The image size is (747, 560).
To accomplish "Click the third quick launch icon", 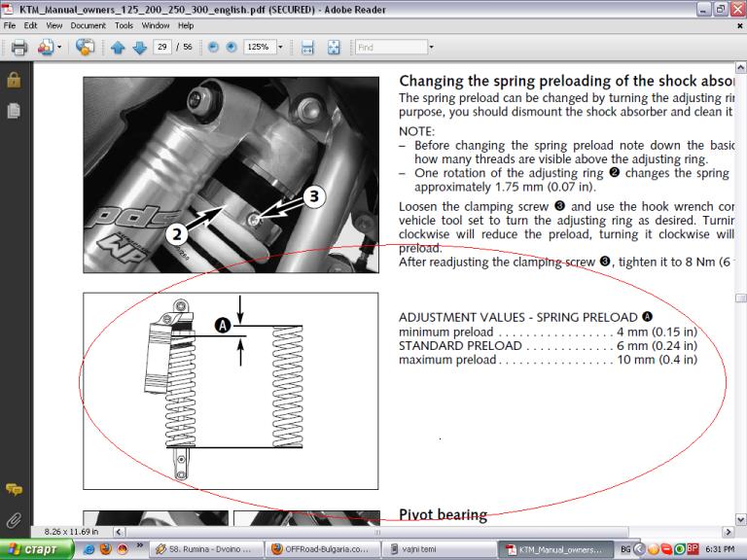I will [x=123, y=549].
